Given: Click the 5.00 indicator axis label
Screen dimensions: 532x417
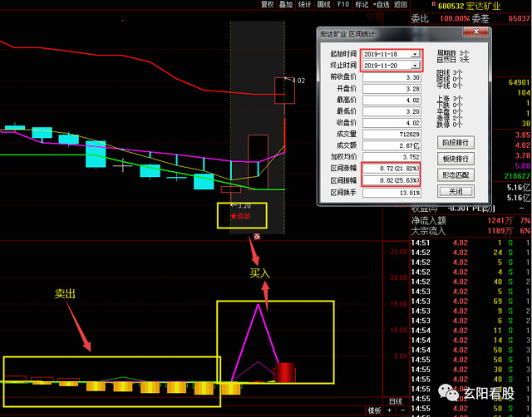Looking at the screenshot, I should coord(401,356).
